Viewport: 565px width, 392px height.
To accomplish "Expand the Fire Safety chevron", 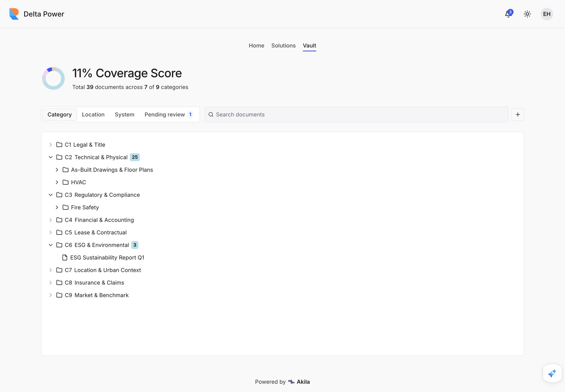I will click(x=57, y=207).
